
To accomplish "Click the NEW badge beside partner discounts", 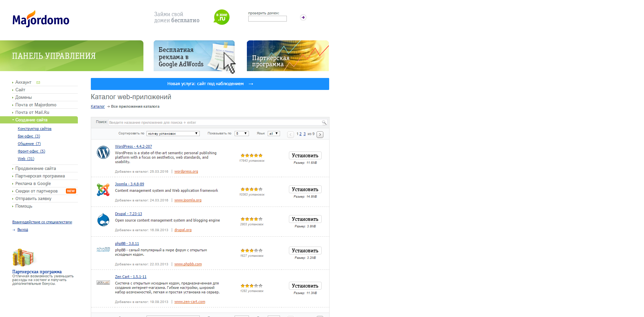I will pos(71,191).
